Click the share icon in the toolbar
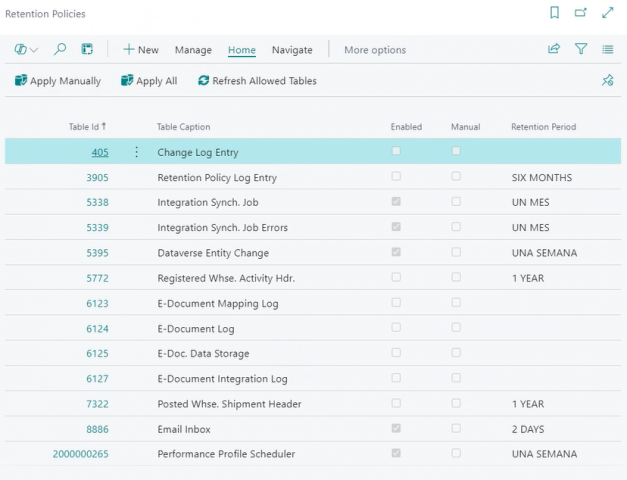 [x=554, y=49]
